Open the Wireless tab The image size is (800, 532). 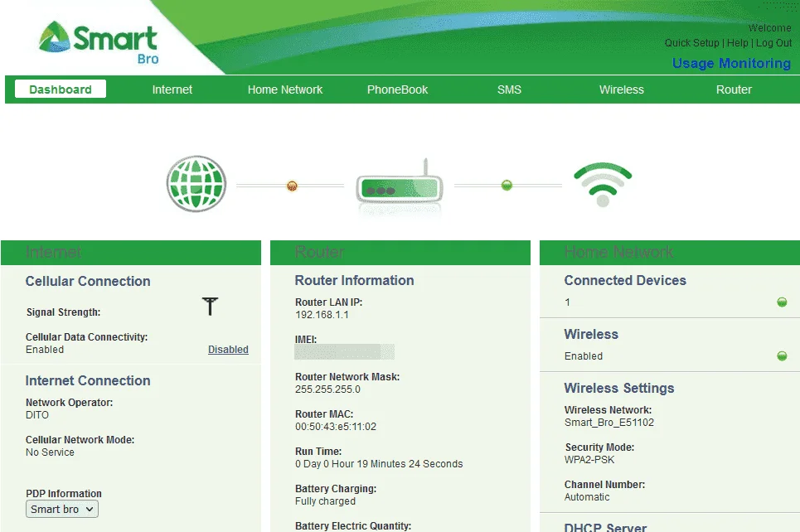pyautogui.click(x=622, y=89)
